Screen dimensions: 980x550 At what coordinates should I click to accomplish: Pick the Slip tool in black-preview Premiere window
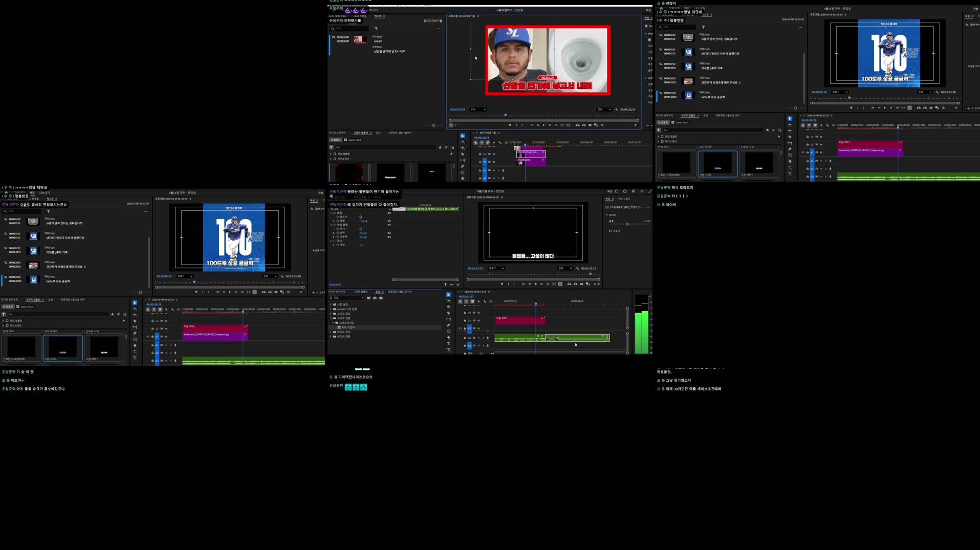[x=449, y=319]
